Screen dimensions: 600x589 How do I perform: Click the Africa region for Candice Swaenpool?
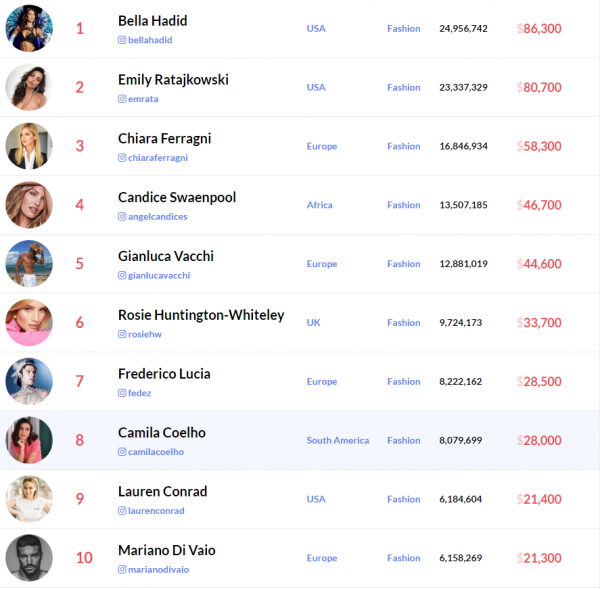[319, 205]
